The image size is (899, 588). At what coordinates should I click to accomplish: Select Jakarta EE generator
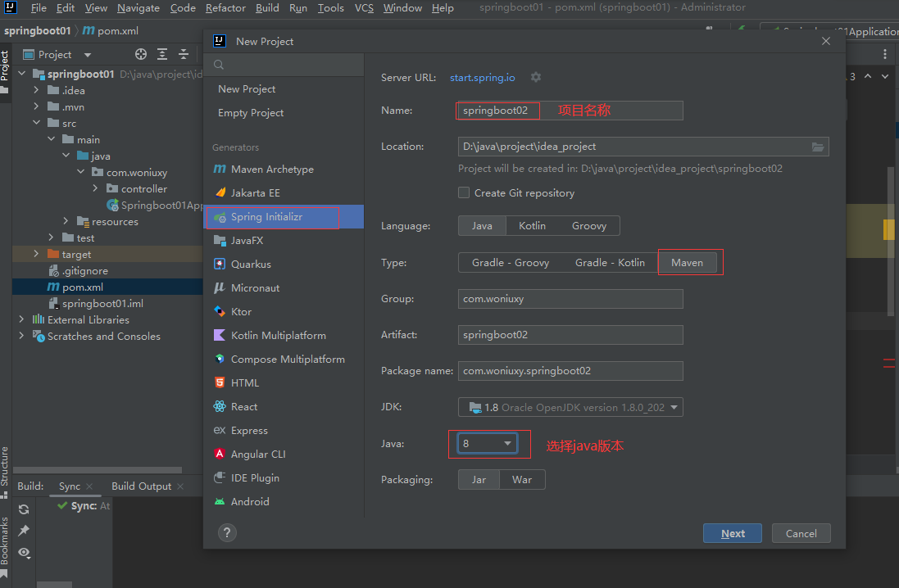[x=284, y=193]
